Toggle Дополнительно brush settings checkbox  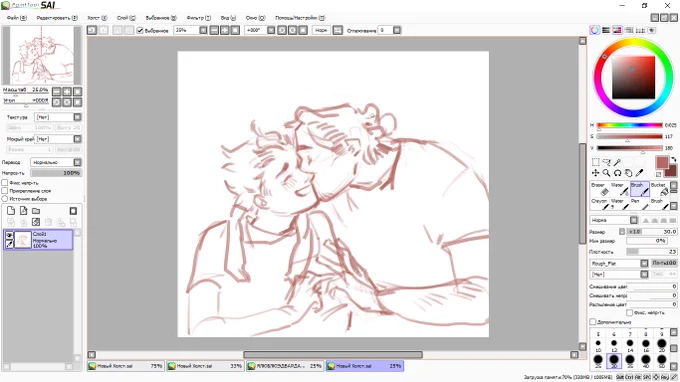click(x=593, y=322)
